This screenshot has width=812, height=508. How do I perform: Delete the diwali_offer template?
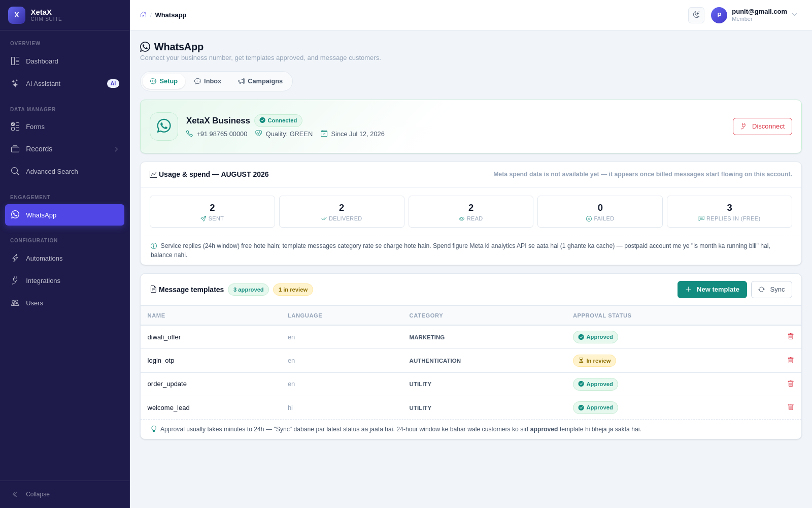click(x=791, y=336)
